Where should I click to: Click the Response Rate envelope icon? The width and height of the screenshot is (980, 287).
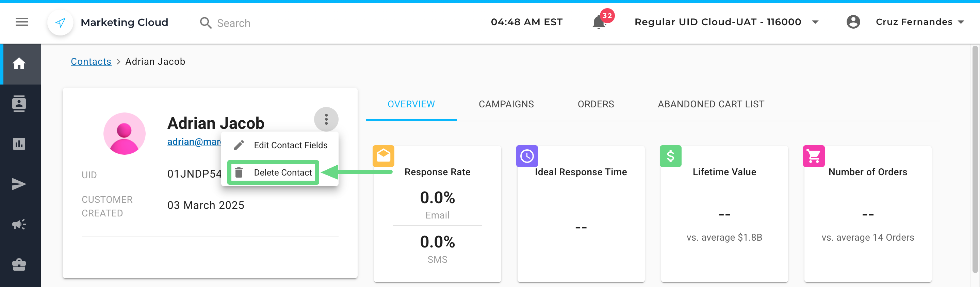pyautogui.click(x=383, y=156)
